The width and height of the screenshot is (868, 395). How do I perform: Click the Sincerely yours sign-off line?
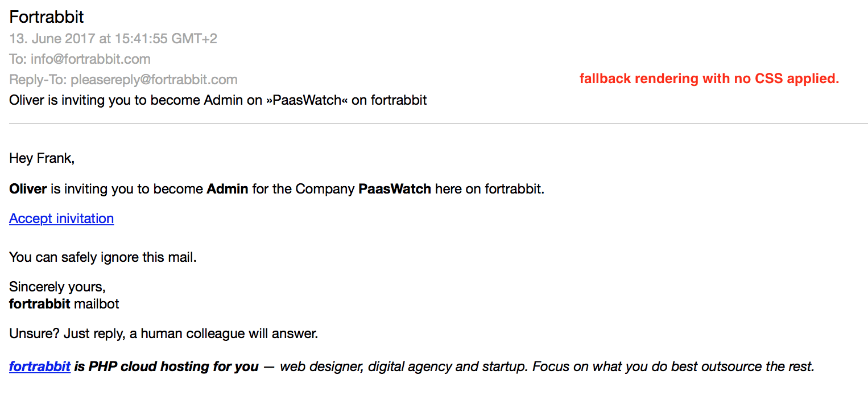(57, 287)
